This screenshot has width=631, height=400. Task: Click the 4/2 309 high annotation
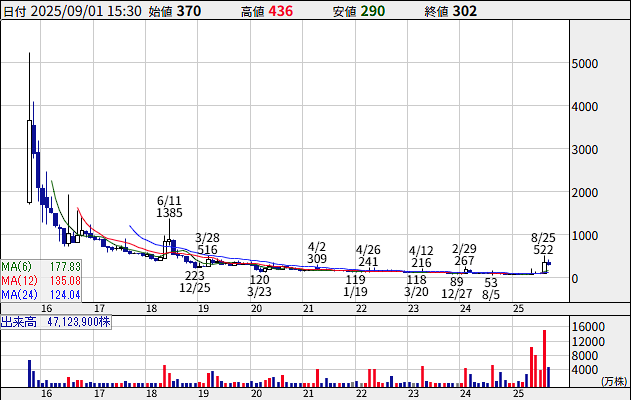point(317,252)
